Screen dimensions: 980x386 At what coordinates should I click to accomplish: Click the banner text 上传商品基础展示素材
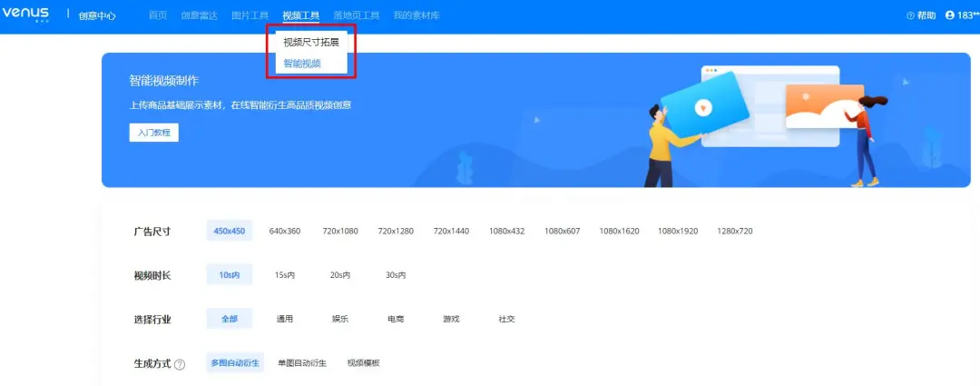[175, 105]
